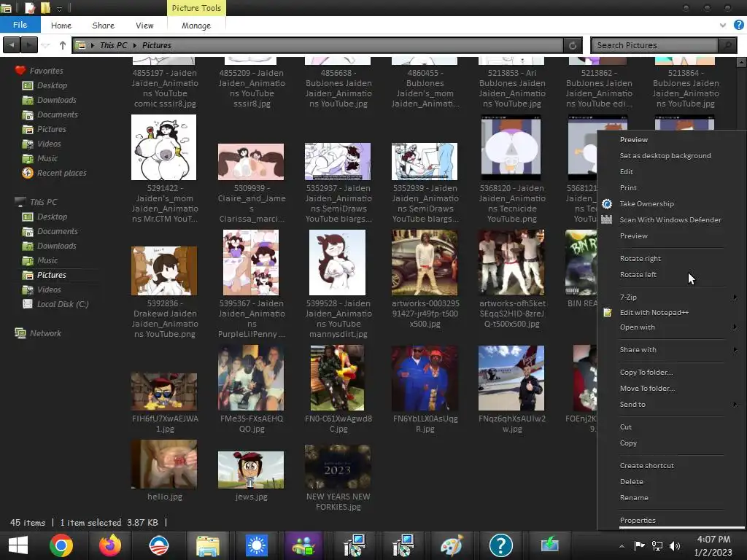
Task: Show hidden system tray icons
Action: (x=622, y=546)
